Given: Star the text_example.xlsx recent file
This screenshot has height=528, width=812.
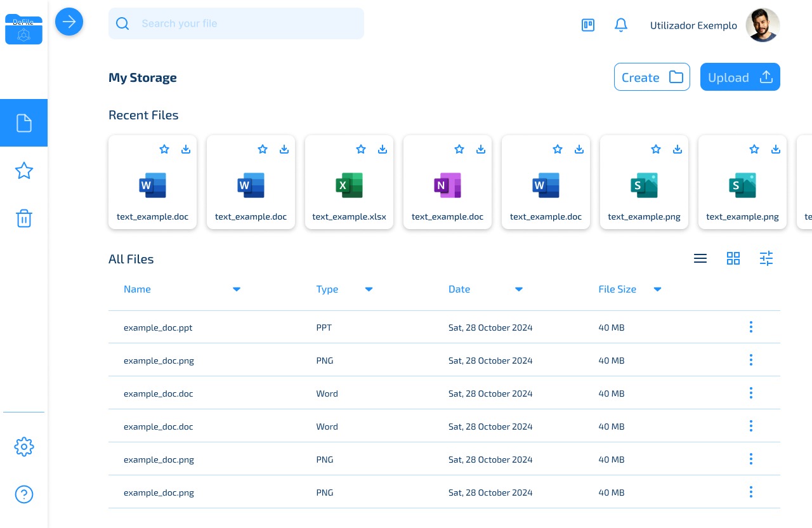Looking at the screenshot, I should click(361, 149).
